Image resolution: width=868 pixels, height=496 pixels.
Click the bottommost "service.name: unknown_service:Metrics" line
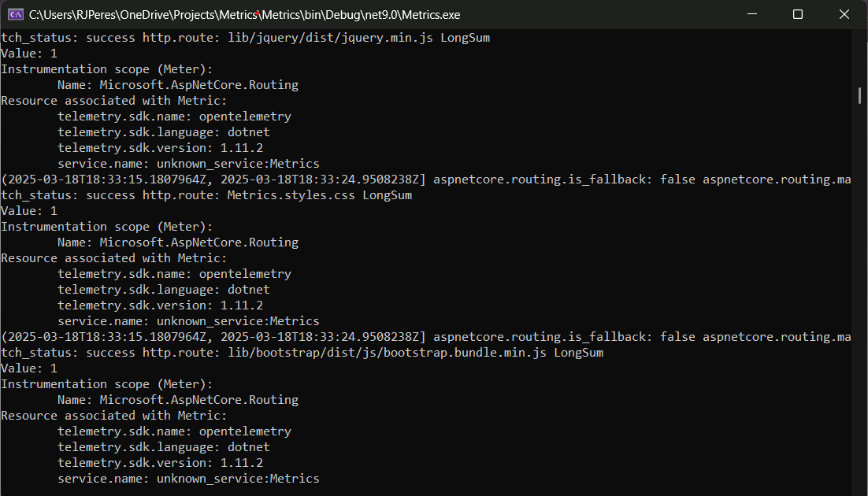coord(188,479)
